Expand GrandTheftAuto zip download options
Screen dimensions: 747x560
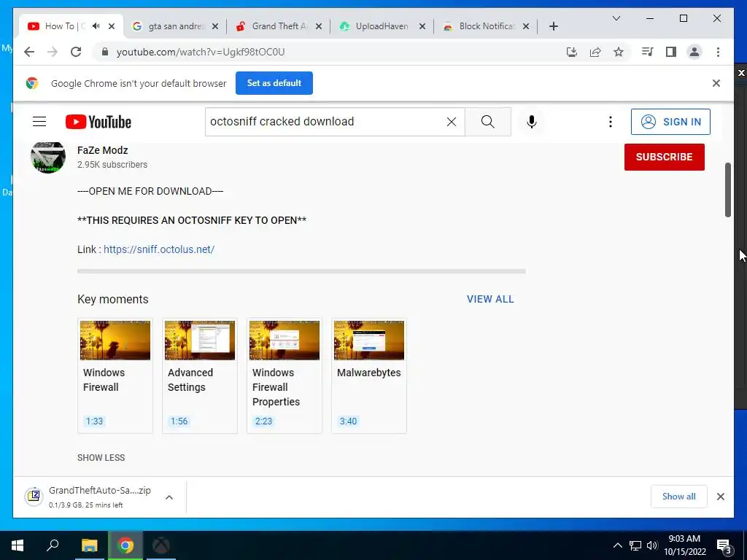169,497
